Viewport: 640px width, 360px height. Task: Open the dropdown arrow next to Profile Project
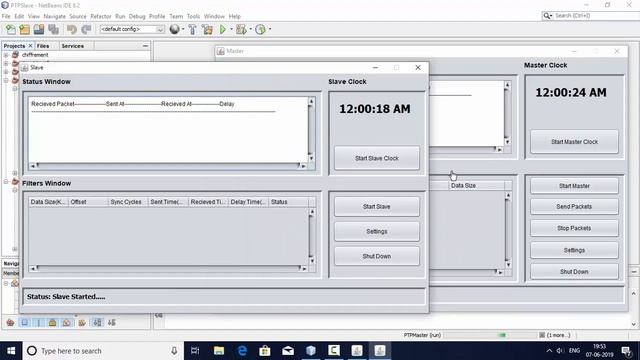click(x=269, y=29)
